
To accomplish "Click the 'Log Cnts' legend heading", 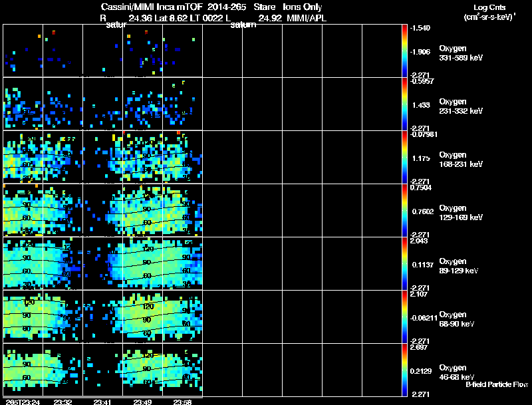I will [x=489, y=7].
